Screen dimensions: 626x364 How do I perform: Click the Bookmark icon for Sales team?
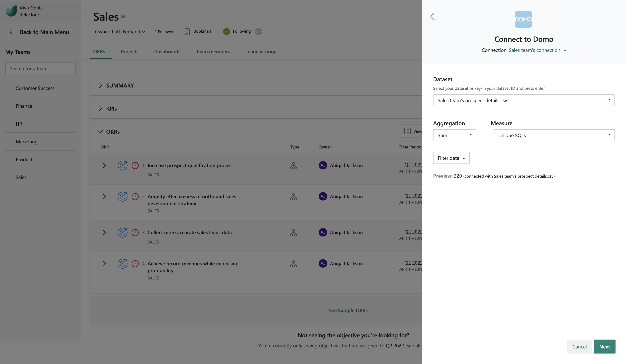click(x=187, y=32)
